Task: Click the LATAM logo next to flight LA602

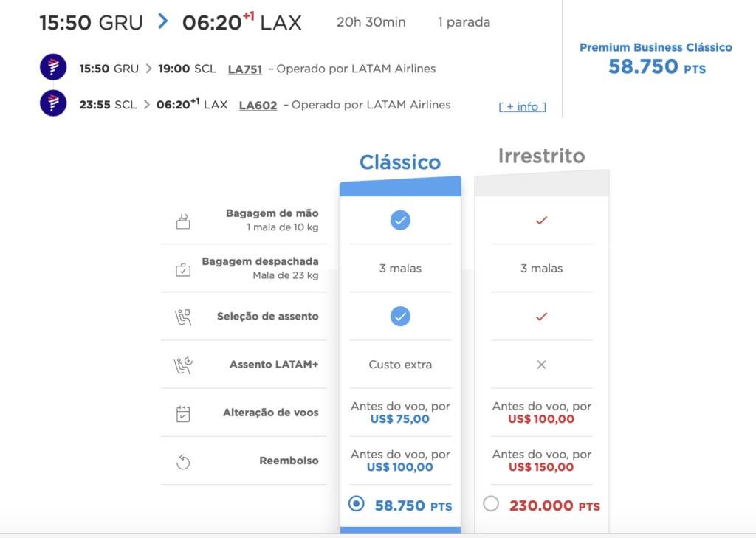Action: pos(53,103)
